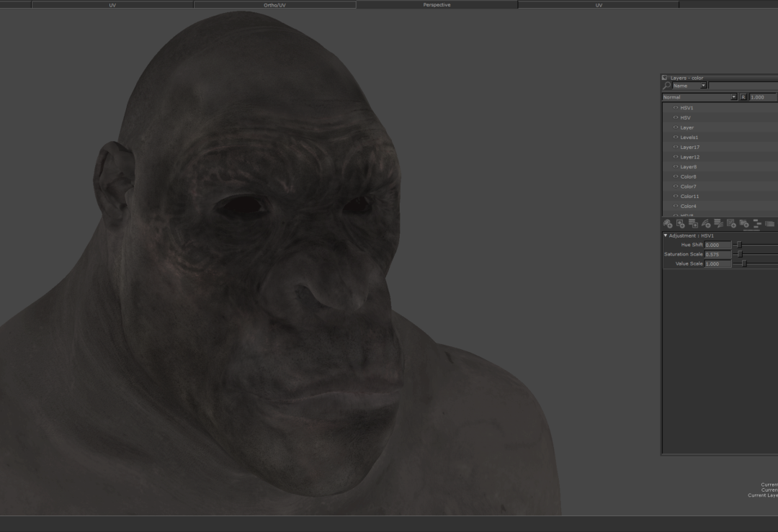Open the UV tab left of Ortho/UV

pos(112,5)
